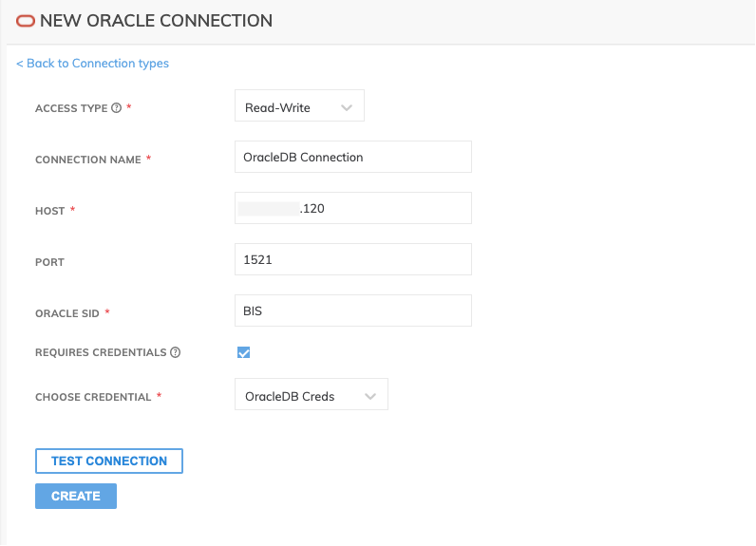
Task: Click Access Type help question mark icon
Action: click(116, 108)
